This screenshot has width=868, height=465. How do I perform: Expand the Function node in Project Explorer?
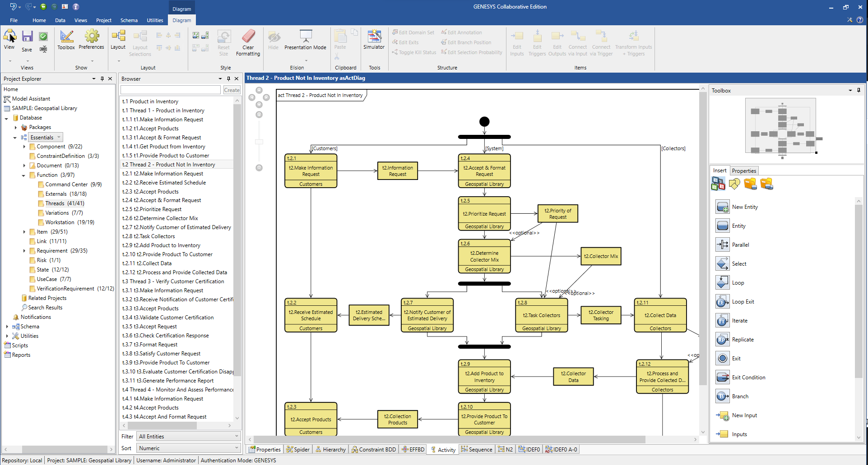[x=23, y=175]
